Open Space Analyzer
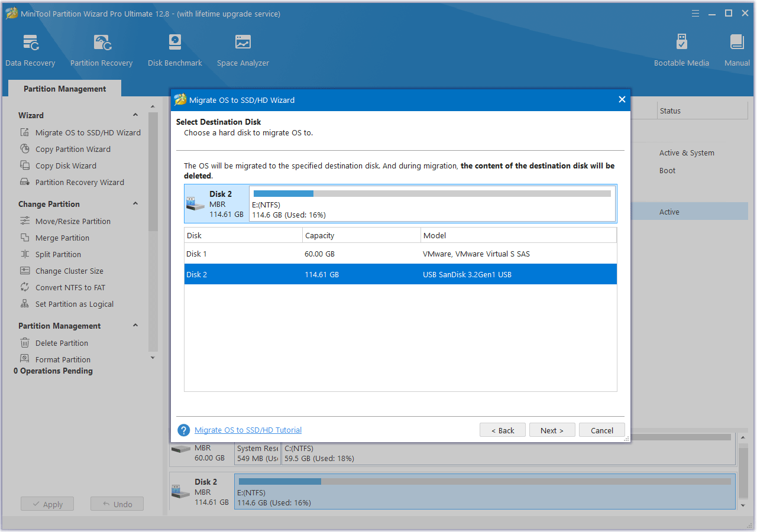 242,50
